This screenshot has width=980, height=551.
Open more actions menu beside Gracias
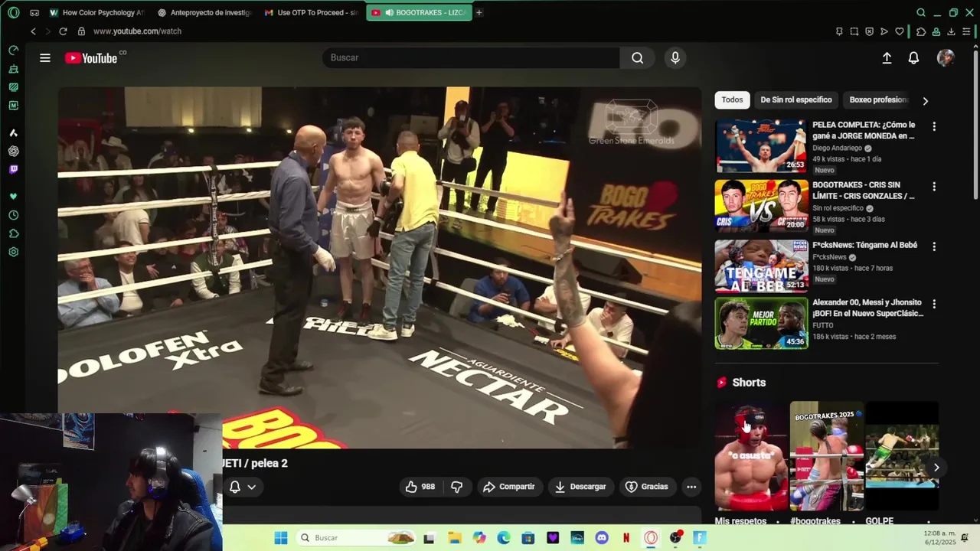tap(691, 487)
